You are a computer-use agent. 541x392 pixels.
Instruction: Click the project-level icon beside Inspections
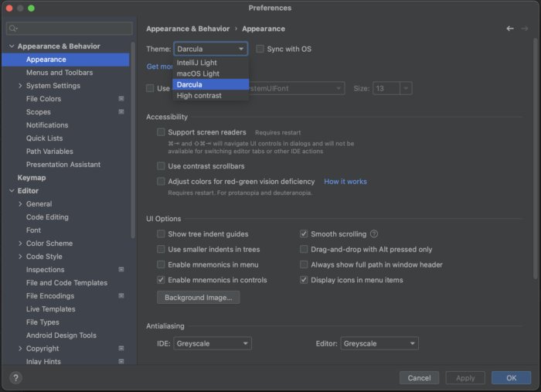click(x=121, y=270)
